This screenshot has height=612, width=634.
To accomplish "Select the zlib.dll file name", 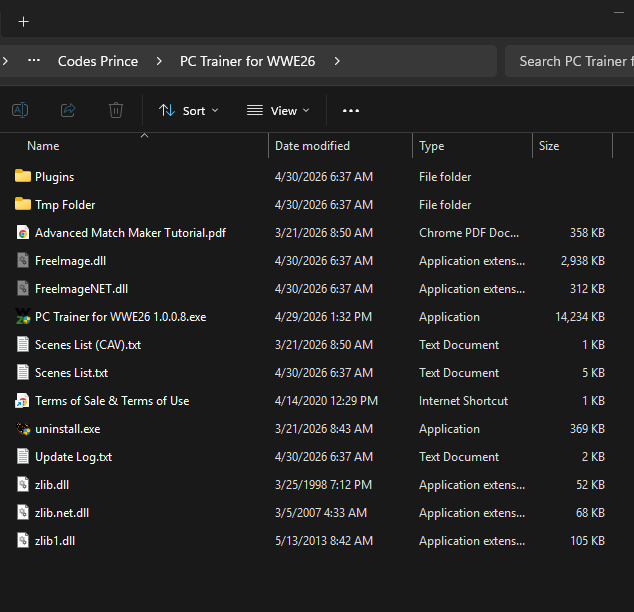I will (x=52, y=485).
